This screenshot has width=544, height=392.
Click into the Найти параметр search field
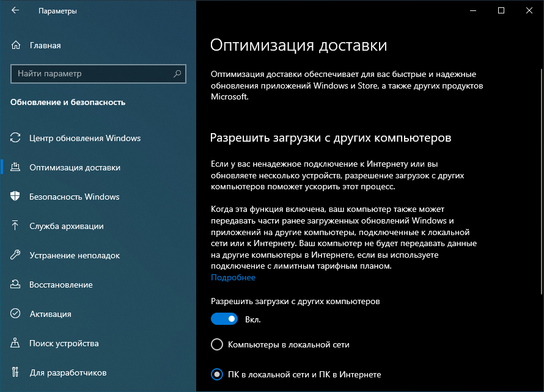92,74
